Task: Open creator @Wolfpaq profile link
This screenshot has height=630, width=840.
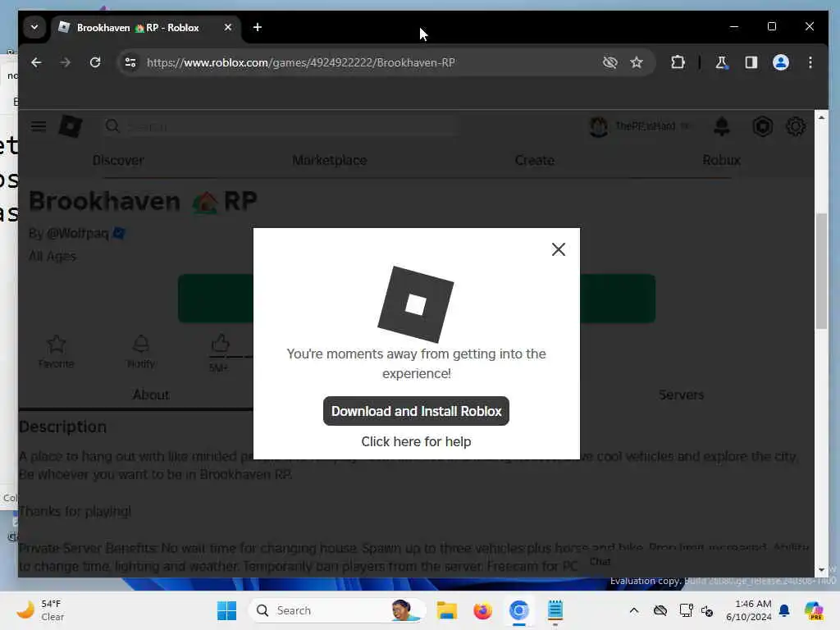Action: pyautogui.click(x=78, y=233)
